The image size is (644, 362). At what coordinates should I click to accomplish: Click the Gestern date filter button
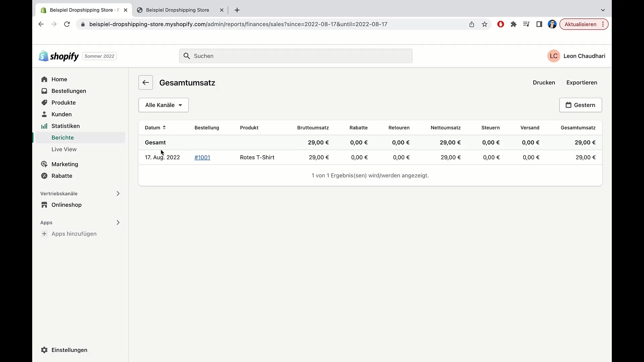(580, 105)
